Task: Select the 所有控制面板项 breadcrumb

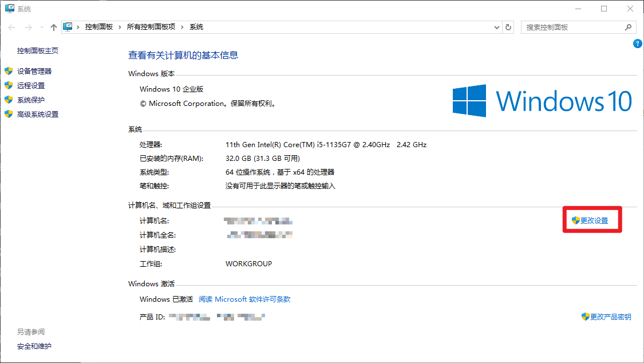Action: (151, 27)
